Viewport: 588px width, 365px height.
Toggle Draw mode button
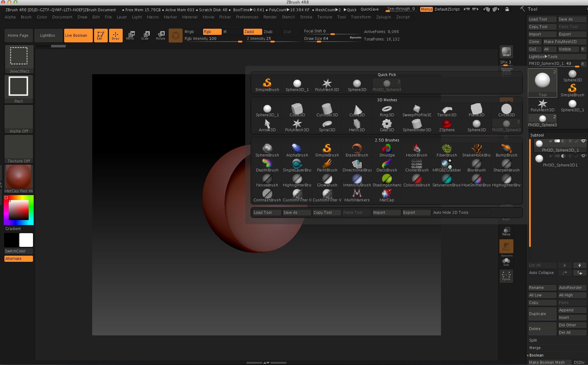click(x=116, y=35)
